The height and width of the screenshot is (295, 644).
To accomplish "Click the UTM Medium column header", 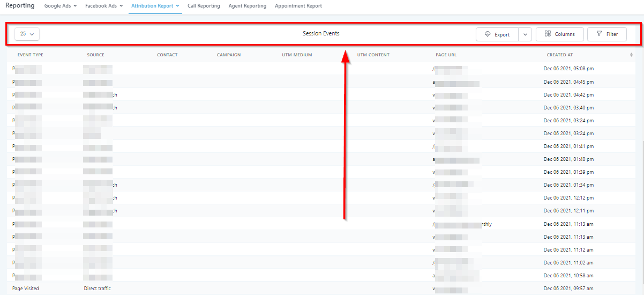I will pyautogui.click(x=297, y=55).
